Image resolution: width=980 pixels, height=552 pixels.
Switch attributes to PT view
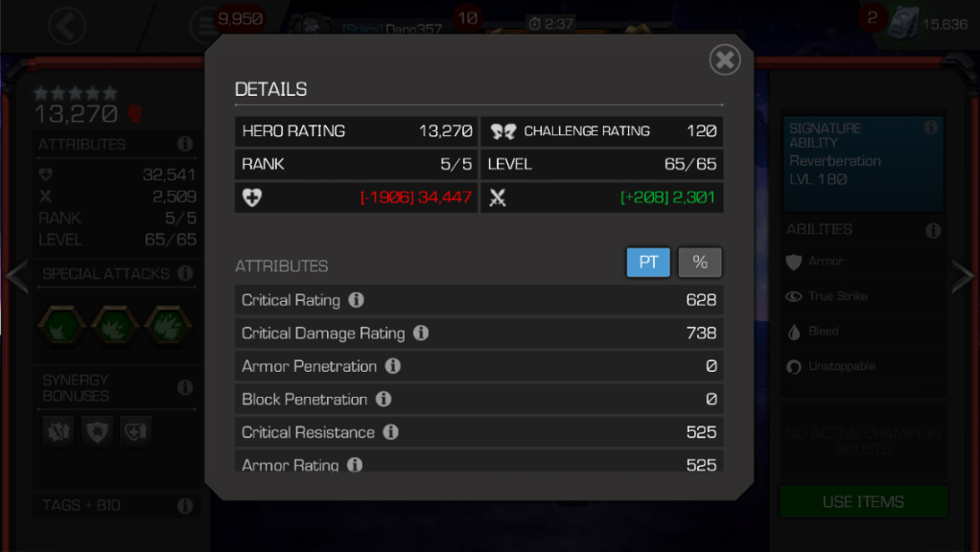648,263
